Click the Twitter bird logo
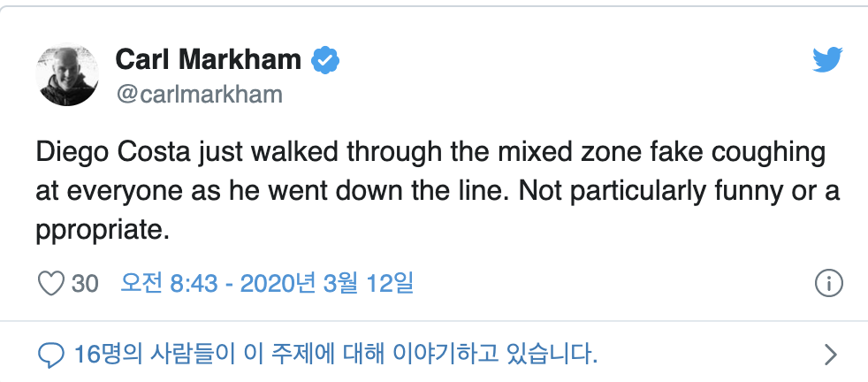The height and width of the screenshot is (382, 868). click(828, 59)
